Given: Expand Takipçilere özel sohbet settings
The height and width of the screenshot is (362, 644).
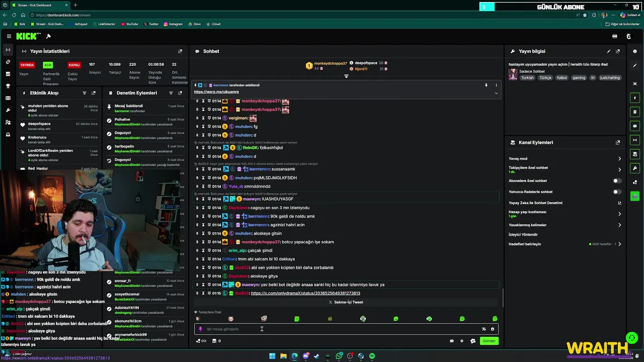Looking at the screenshot, I should pyautogui.click(x=619, y=169).
